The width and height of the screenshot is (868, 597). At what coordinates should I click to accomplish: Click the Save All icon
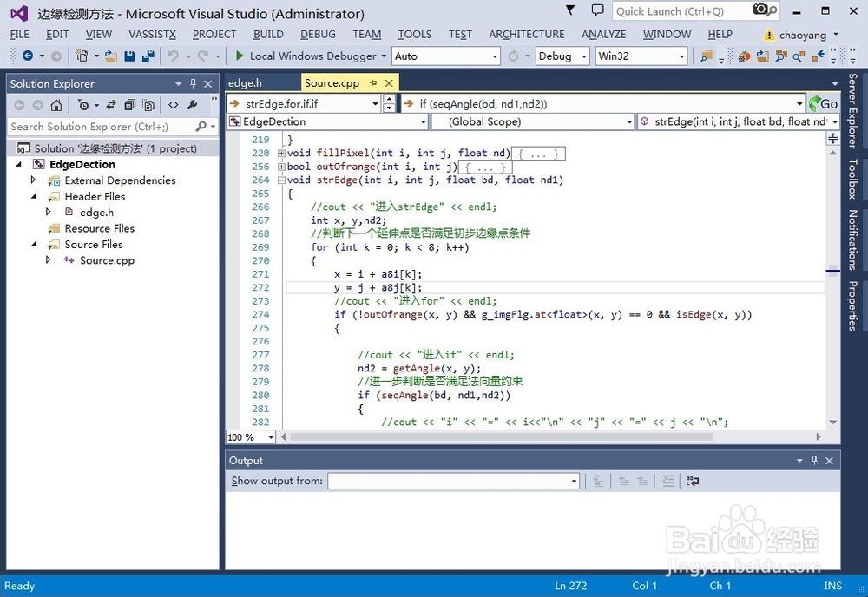coord(148,56)
